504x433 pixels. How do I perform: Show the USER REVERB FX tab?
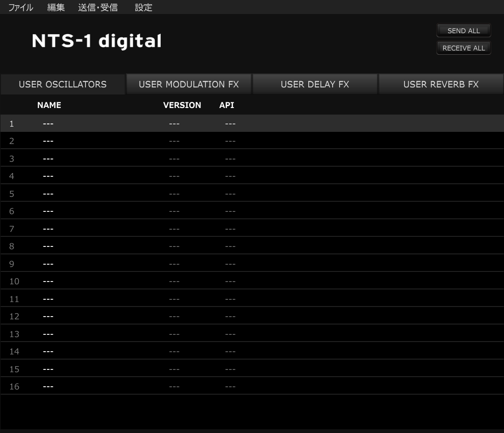pyautogui.click(x=441, y=84)
